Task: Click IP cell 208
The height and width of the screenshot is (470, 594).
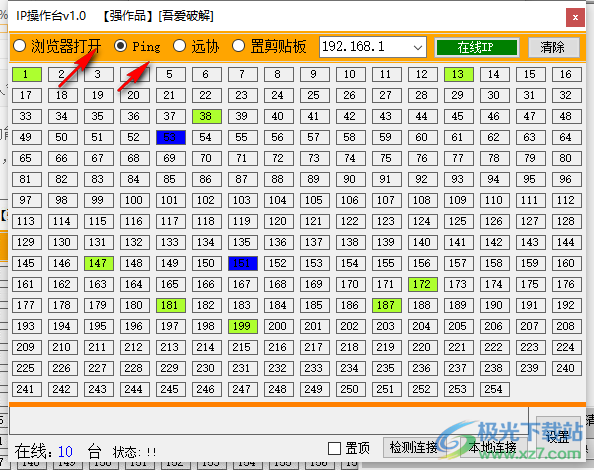Action: point(567,326)
